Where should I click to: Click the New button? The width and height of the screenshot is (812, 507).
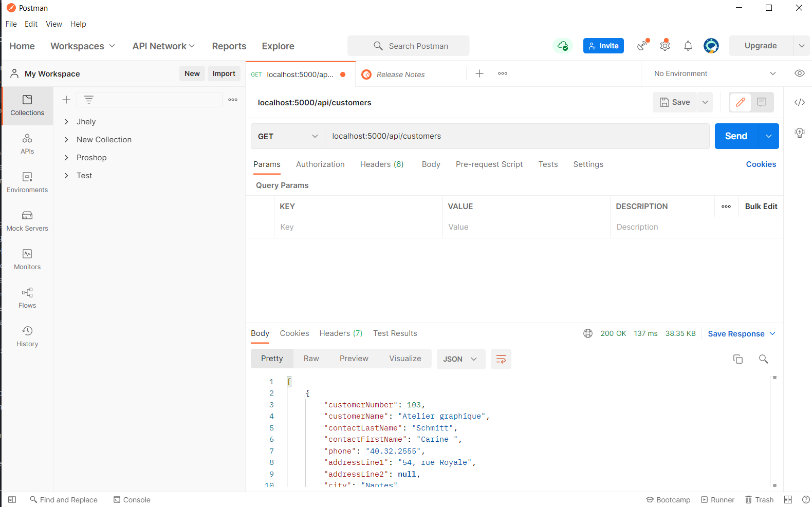coord(192,73)
